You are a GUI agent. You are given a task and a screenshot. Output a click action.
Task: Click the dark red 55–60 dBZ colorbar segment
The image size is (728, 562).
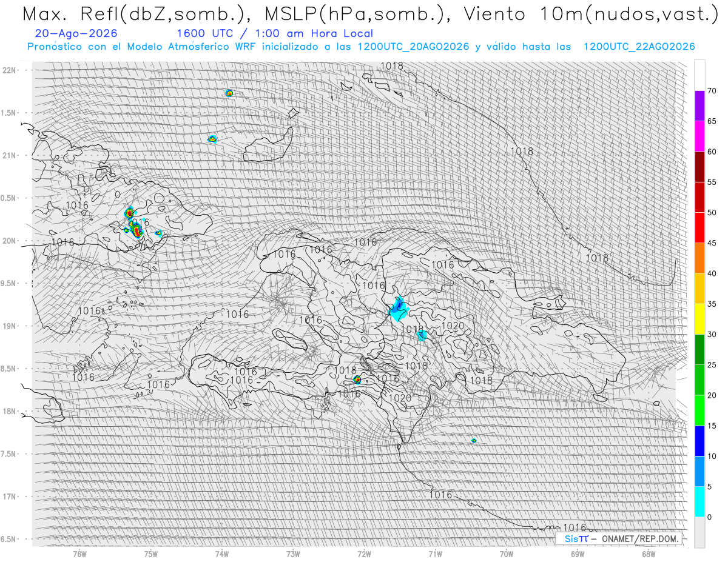[699, 167]
